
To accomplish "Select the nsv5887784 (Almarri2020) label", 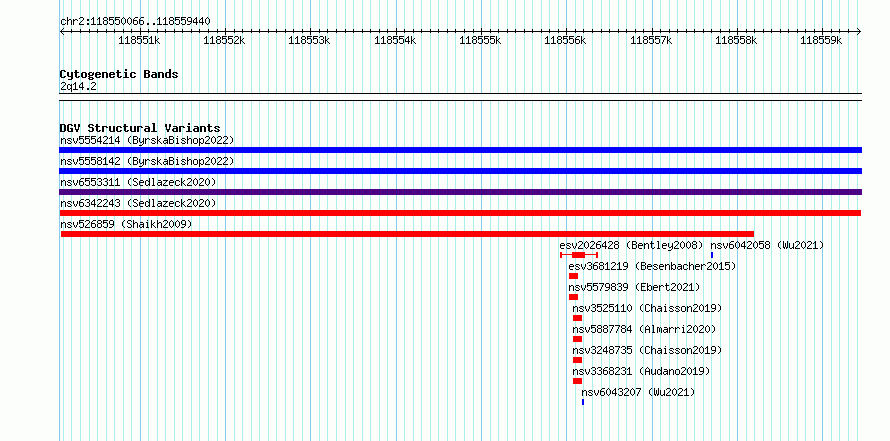I will [644, 329].
